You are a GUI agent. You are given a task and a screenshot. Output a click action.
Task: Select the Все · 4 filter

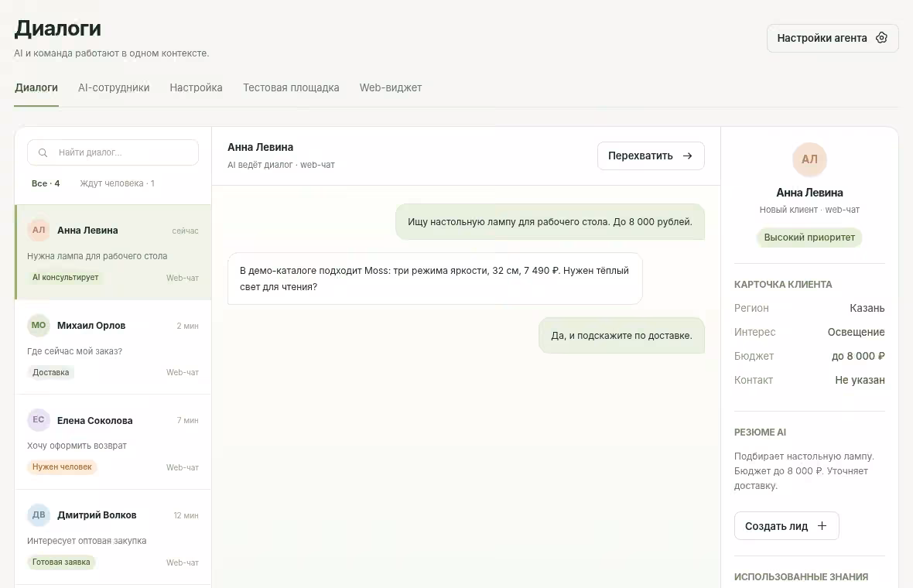click(46, 183)
